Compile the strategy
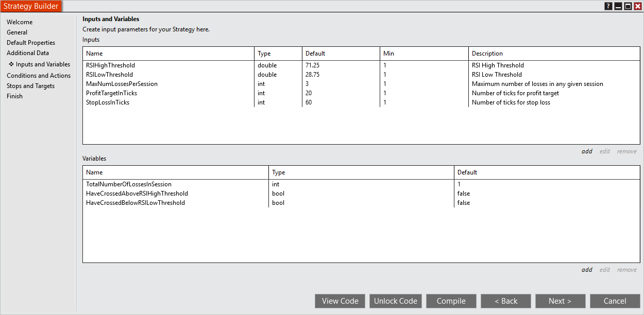The height and width of the screenshot is (315, 644). [x=451, y=301]
